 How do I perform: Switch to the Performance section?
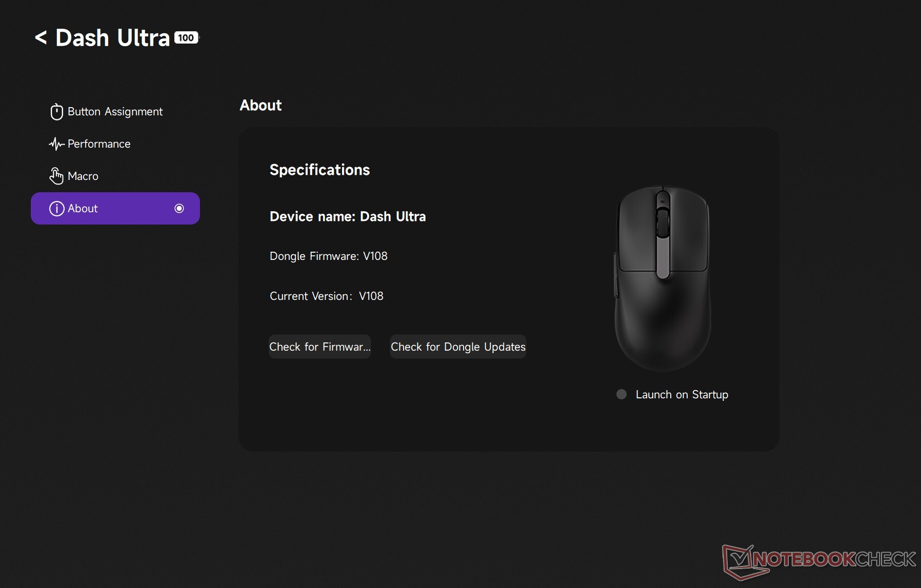pyautogui.click(x=99, y=144)
